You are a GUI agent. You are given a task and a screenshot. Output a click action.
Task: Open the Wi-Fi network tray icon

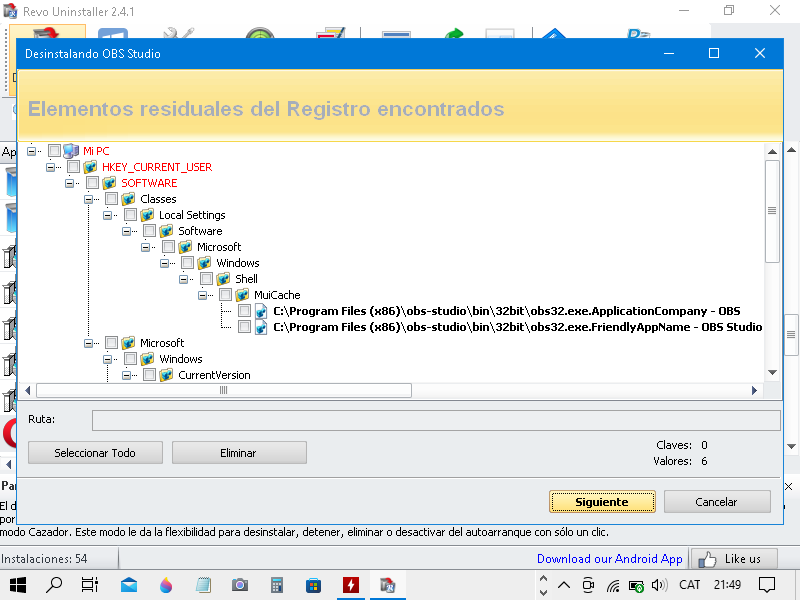coord(613,585)
